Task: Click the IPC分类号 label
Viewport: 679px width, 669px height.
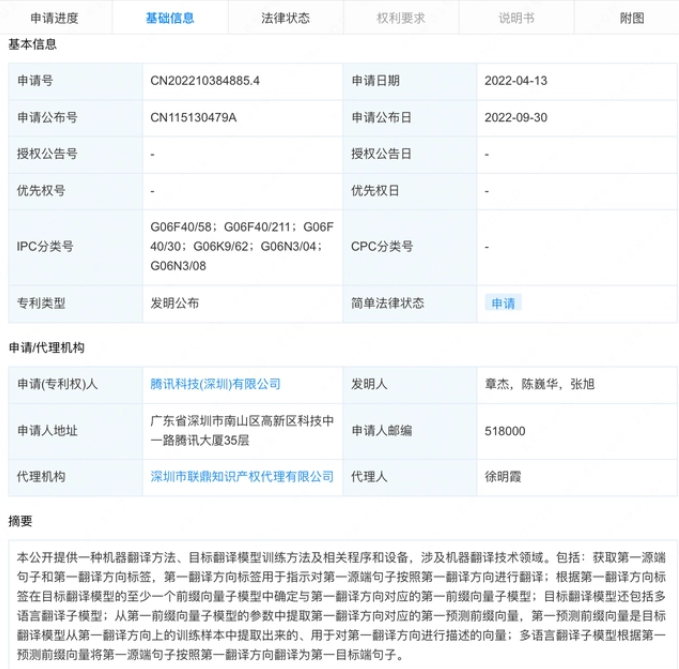Action: (x=45, y=247)
